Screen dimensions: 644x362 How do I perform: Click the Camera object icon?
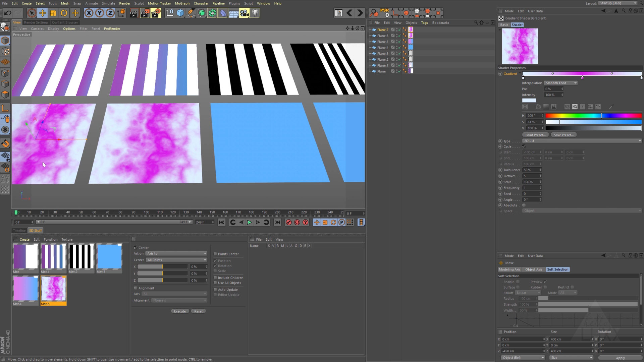(244, 13)
